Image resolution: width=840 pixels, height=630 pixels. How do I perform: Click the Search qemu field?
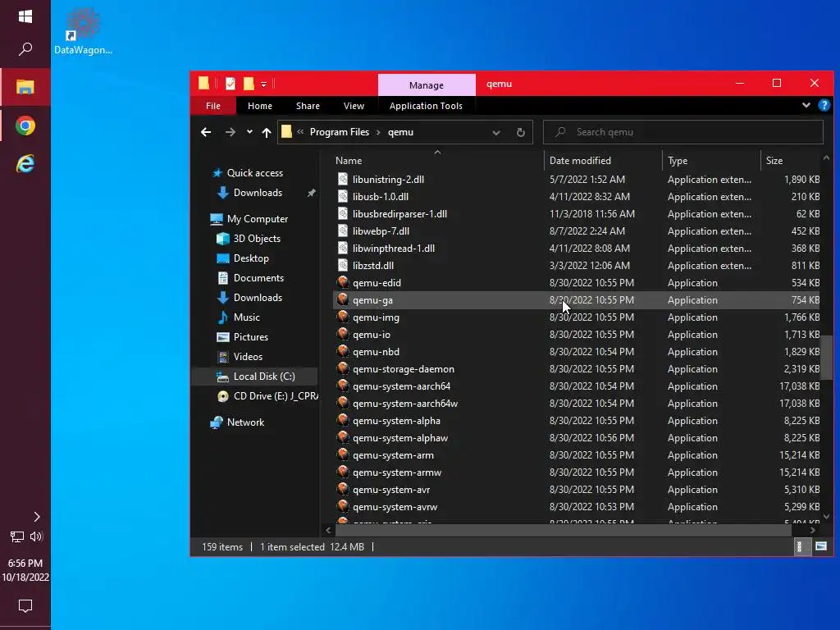[683, 132]
